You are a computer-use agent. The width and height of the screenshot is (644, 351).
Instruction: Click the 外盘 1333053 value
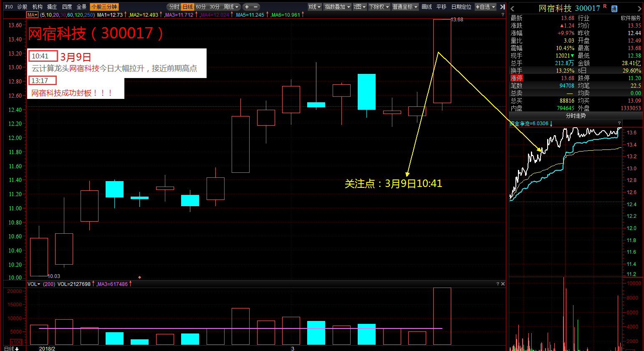pyautogui.click(x=630, y=108)
